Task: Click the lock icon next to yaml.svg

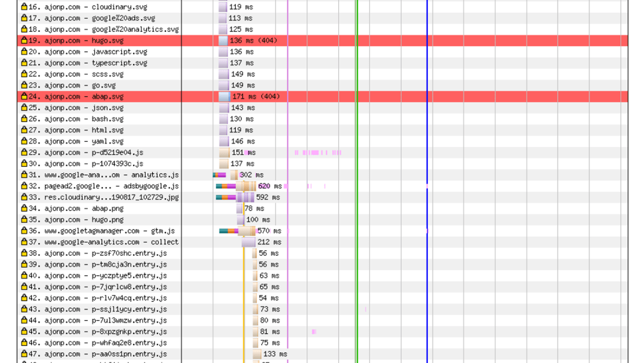Action: pyautogui.click(x=24, y=141)
